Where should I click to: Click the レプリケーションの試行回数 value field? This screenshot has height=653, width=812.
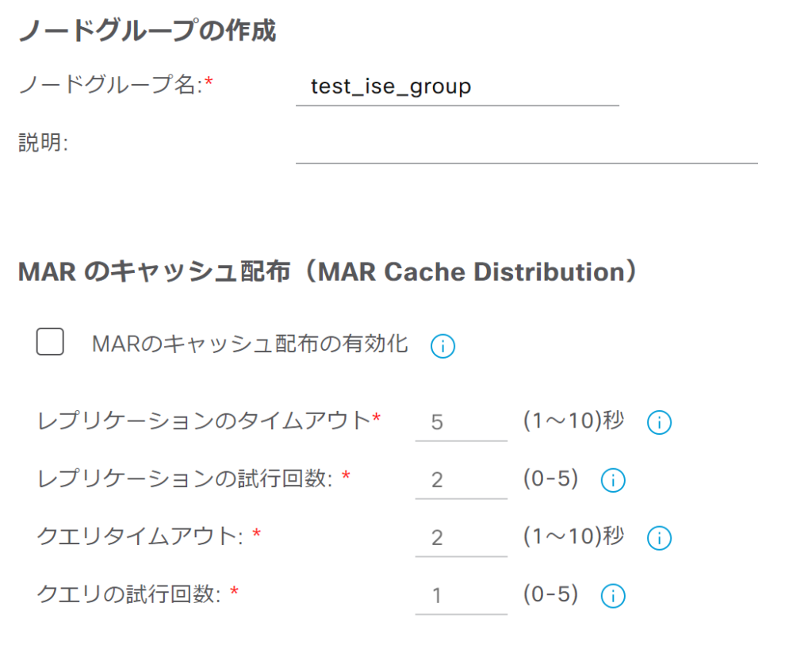[x=460, y=479]
